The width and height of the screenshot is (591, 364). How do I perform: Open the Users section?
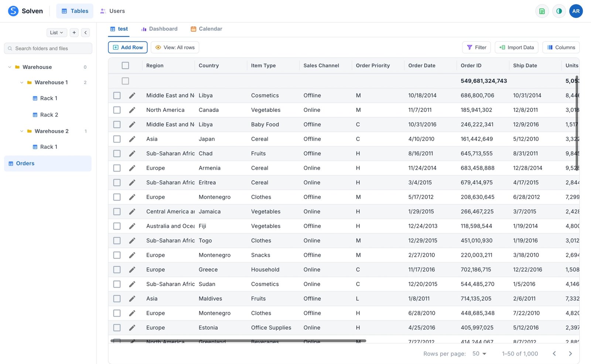pos(113,11)
